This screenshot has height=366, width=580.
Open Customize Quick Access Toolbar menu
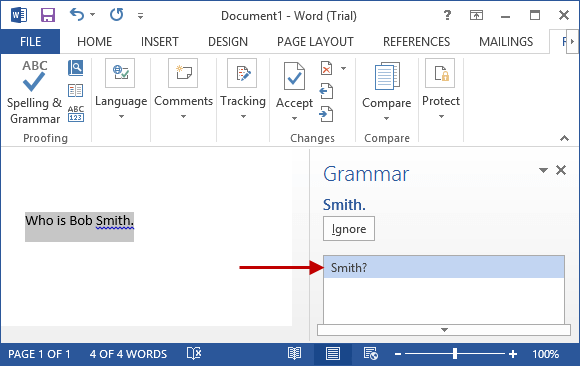click(x=140, y=16)
